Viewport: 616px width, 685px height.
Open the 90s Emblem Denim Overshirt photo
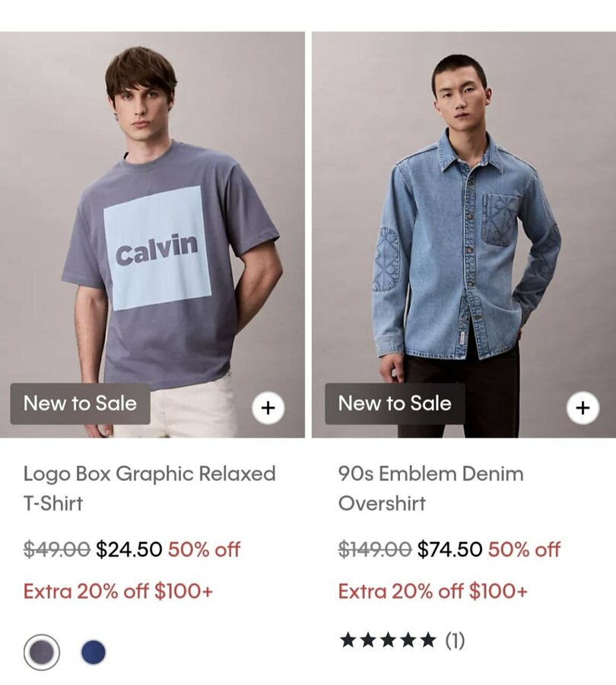pos(464,234)
